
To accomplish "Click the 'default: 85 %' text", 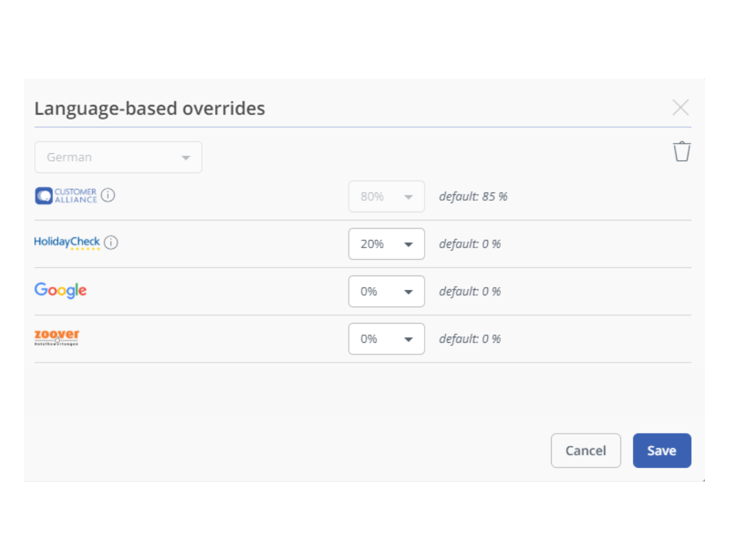I will (473, 197).
